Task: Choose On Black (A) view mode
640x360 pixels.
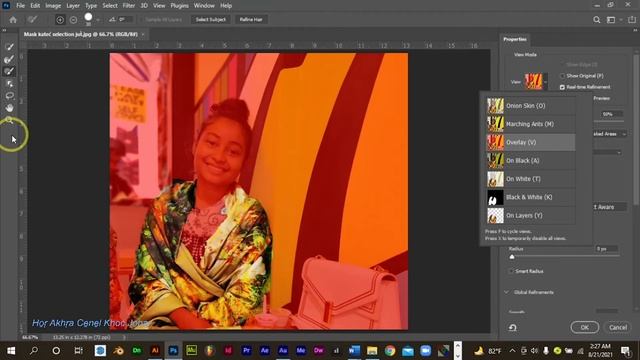Action: point(531,161)
